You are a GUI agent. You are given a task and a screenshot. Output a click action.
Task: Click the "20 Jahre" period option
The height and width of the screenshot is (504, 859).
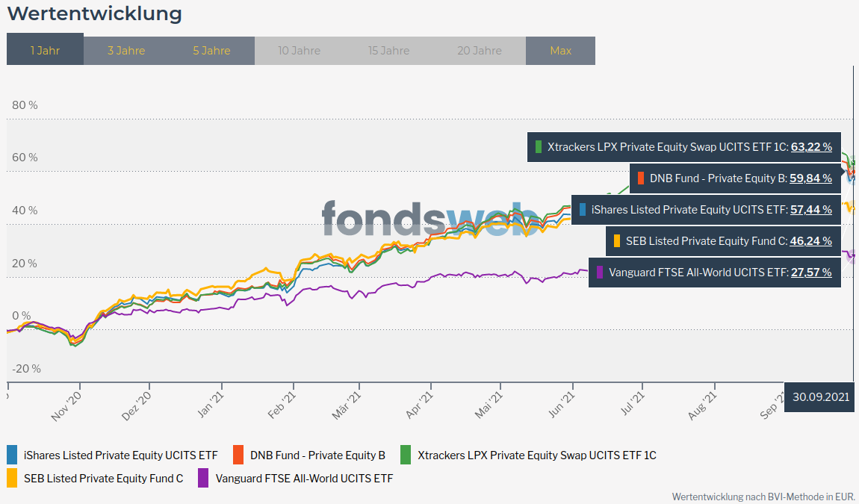[479, 50]
